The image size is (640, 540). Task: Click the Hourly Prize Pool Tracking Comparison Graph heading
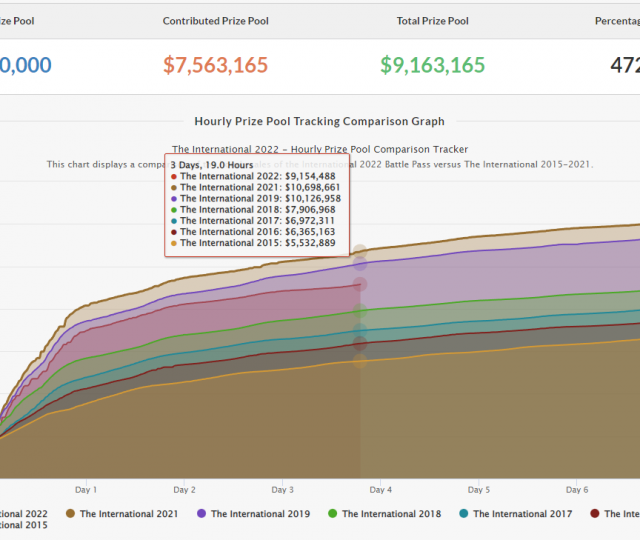[319, 121]
